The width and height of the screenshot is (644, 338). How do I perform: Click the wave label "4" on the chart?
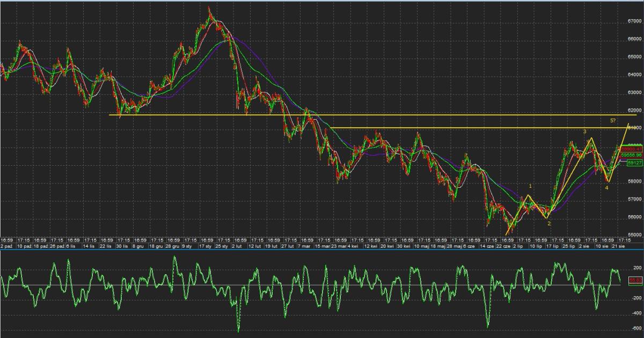click(x=607, y=188)
